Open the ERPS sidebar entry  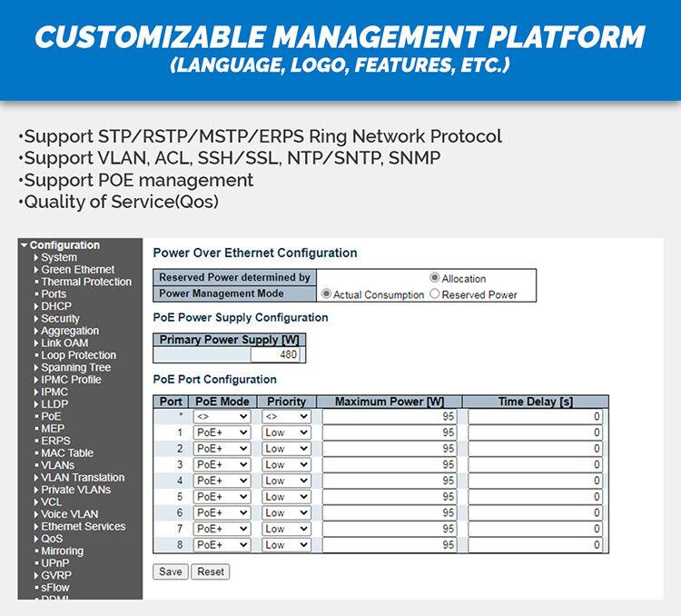(x=54, y=441)
